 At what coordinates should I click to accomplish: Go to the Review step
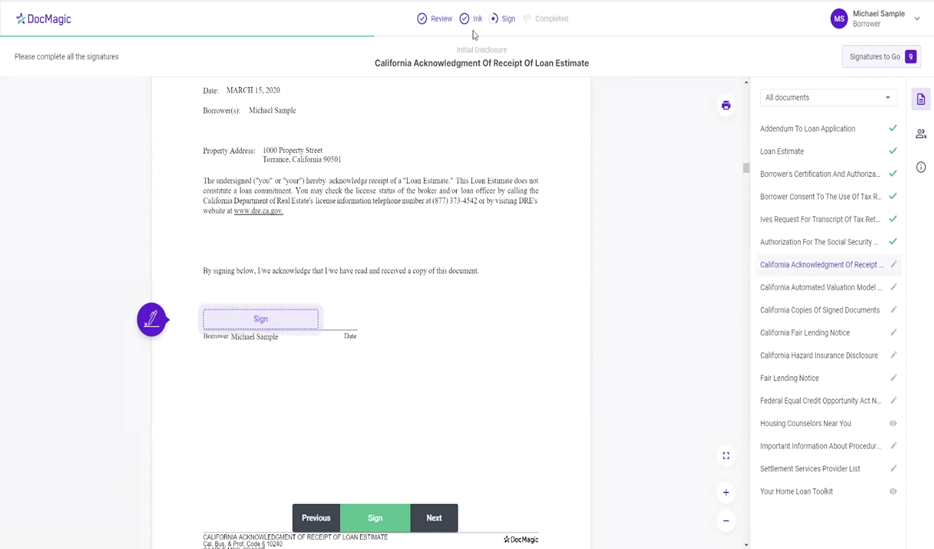point(435,19)
